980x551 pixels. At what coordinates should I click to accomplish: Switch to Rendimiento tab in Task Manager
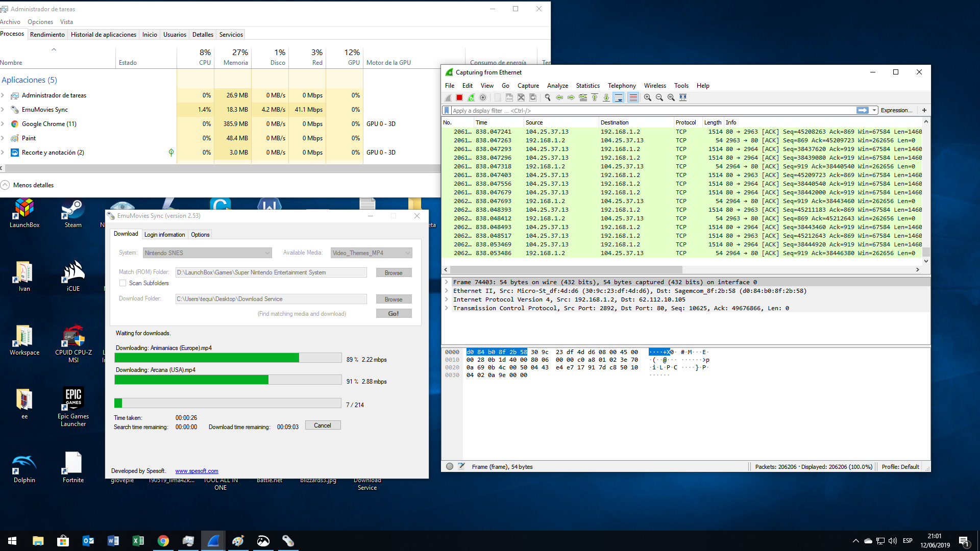[x=47, y=35]
